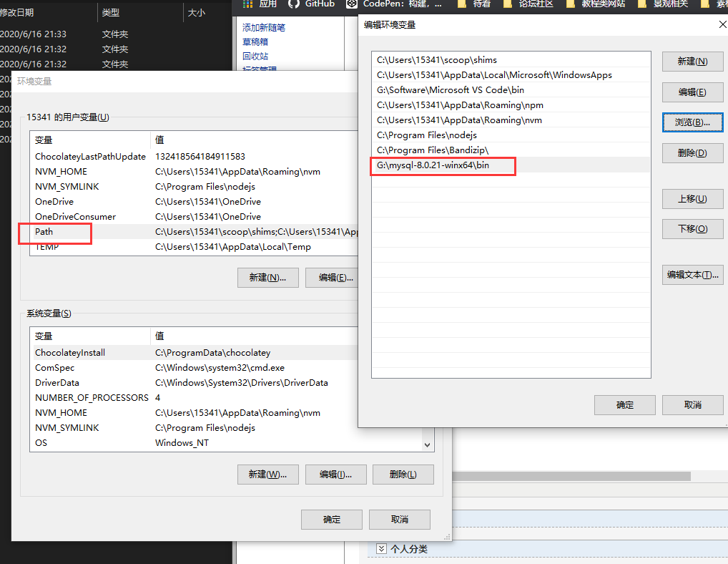Select the file explorer row dated 2020/6/16 21:33
Viewport: 728px width, 564px height.
[x=116, y=34]
